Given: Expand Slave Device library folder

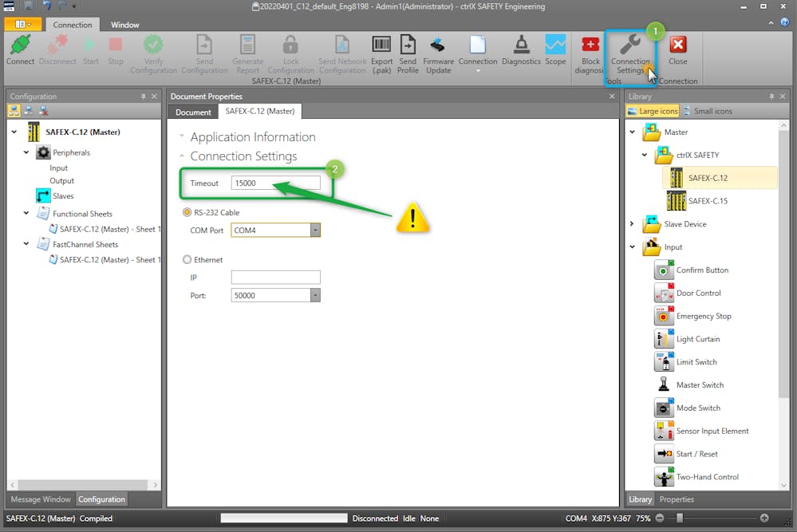Looking at the screenshot, I should (x=632, y=223).
